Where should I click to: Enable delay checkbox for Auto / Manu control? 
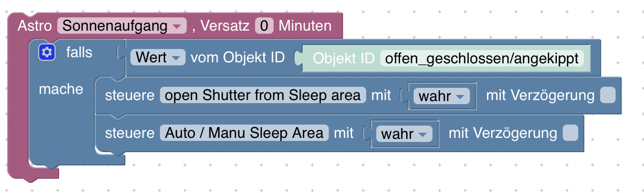570,133
